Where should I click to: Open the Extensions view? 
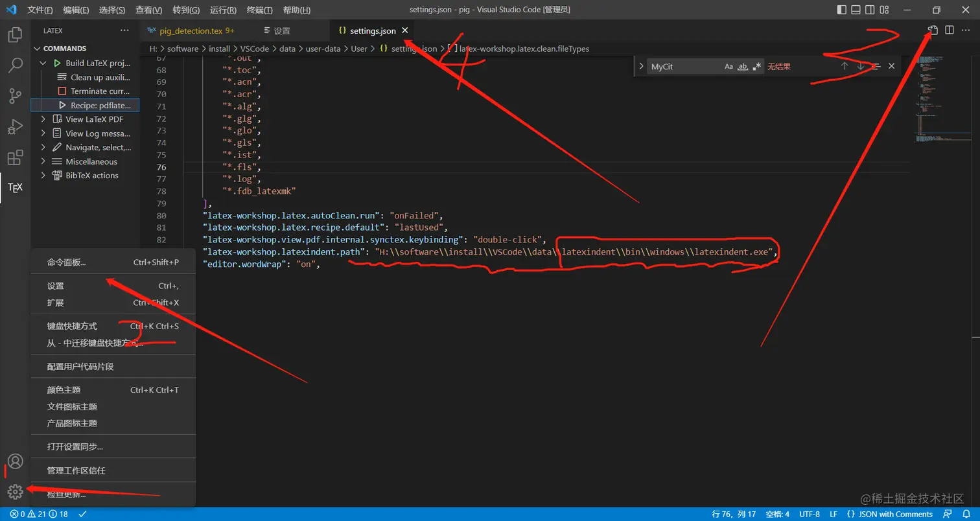(x=15, y=157)
